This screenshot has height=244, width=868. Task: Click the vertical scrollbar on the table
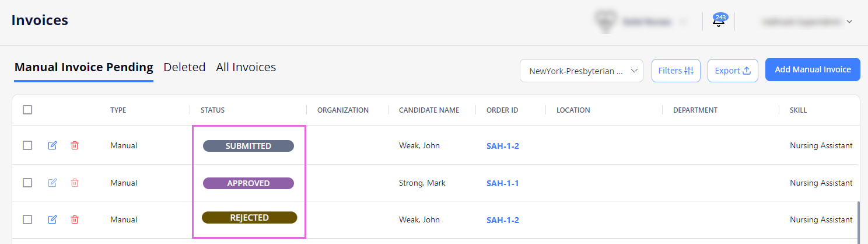[858, 222]
